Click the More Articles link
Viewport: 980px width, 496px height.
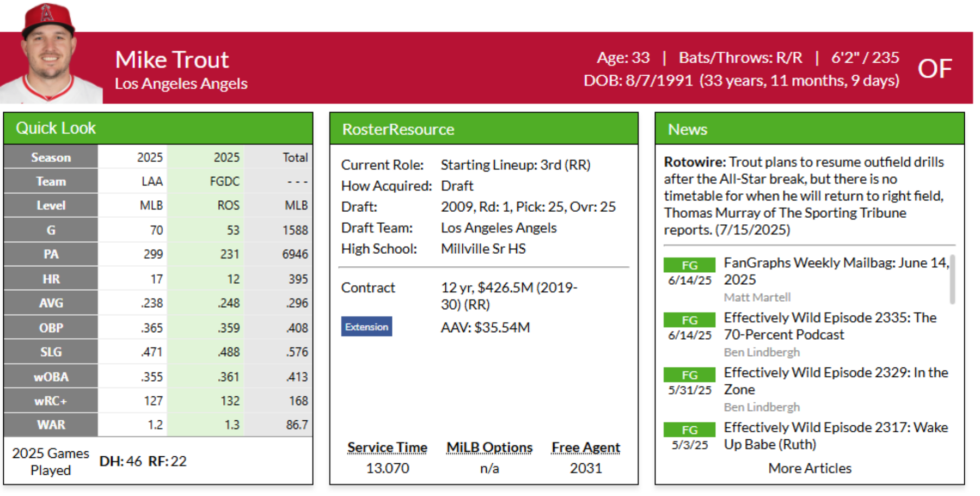click(x=810, y=468)
